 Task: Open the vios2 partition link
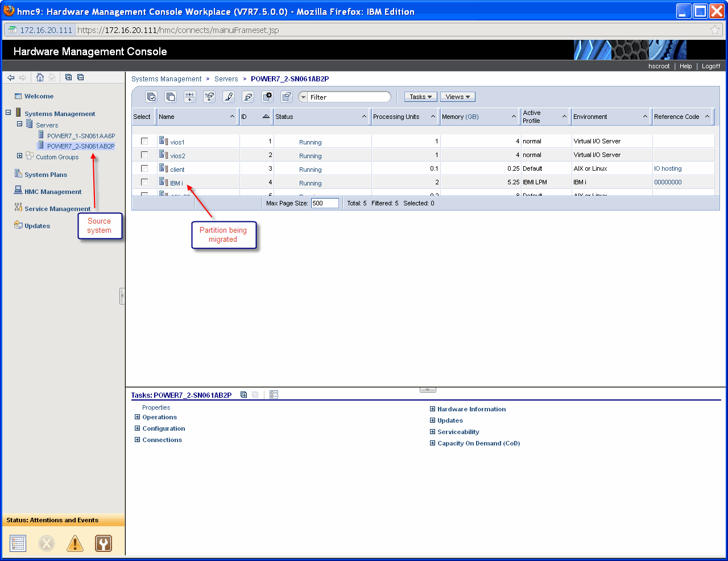pos(177,156)
